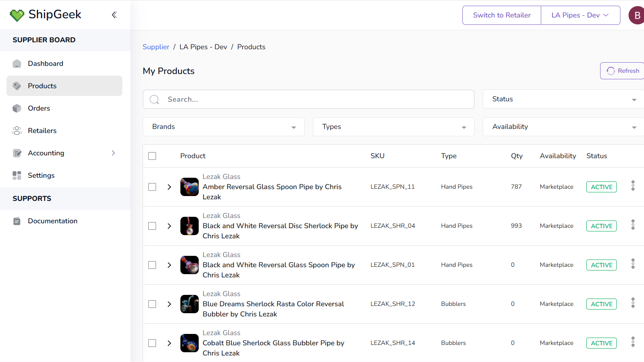The height and width of the screenshot is (362, 644).
Task: Expand the Accounting submenu arrow
Action: pos(113,153)
